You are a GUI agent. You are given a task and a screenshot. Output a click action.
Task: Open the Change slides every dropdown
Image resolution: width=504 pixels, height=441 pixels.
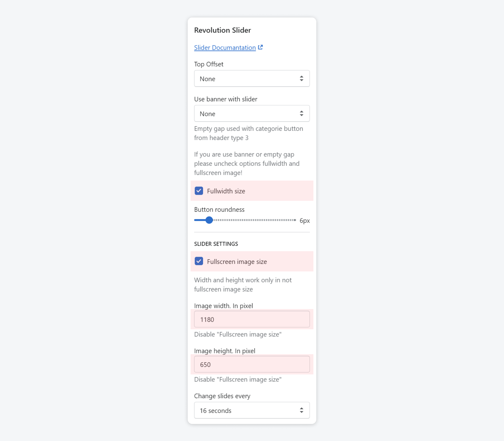click(251, 411)
